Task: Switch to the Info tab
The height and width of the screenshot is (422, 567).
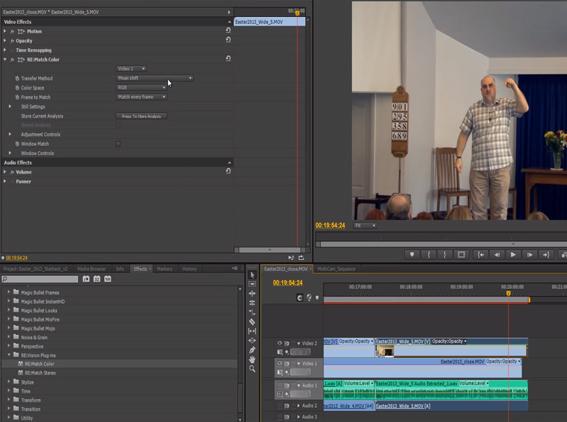Action: [120, 269]
